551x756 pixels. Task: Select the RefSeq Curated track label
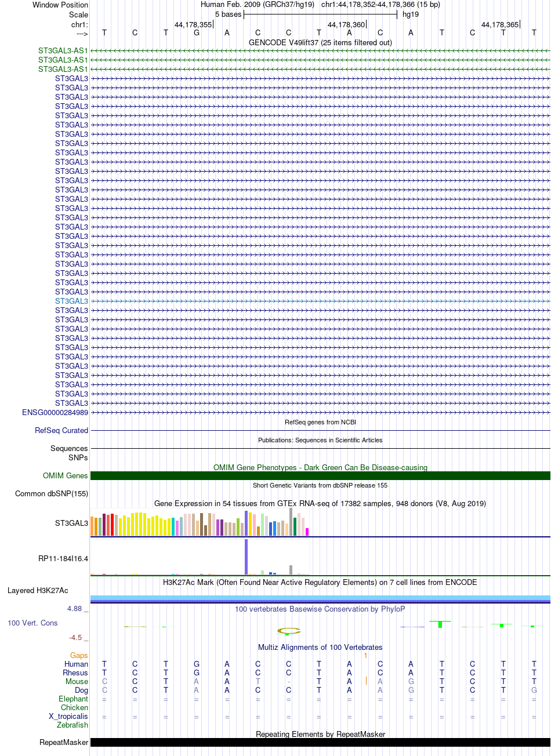coord(61,430)
